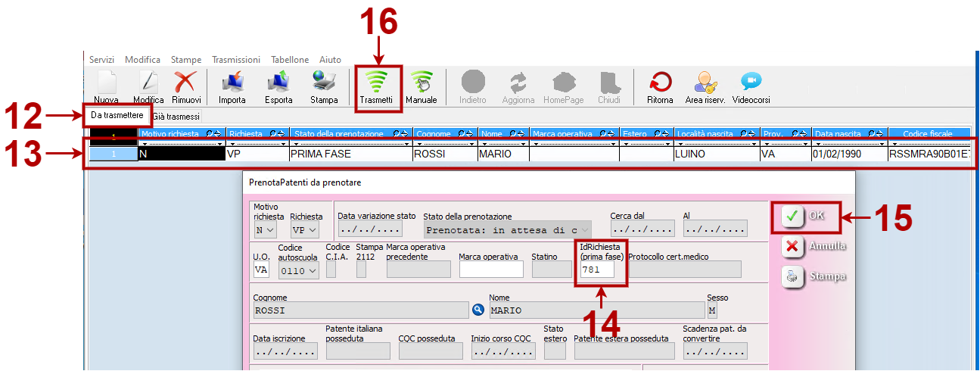Open Videocorsi from the toolbar
This screenshot has height=371, width=980.
click(750, 82)
